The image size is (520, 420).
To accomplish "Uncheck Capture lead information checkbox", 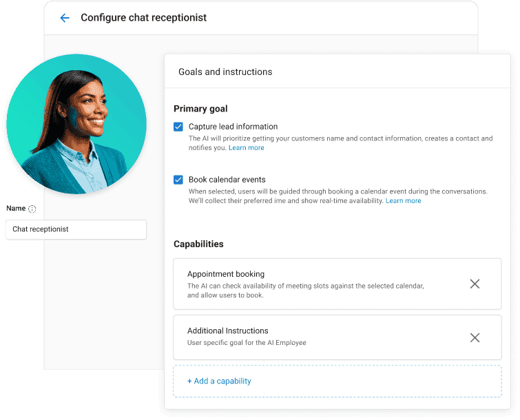I will [x=178, y=127].
